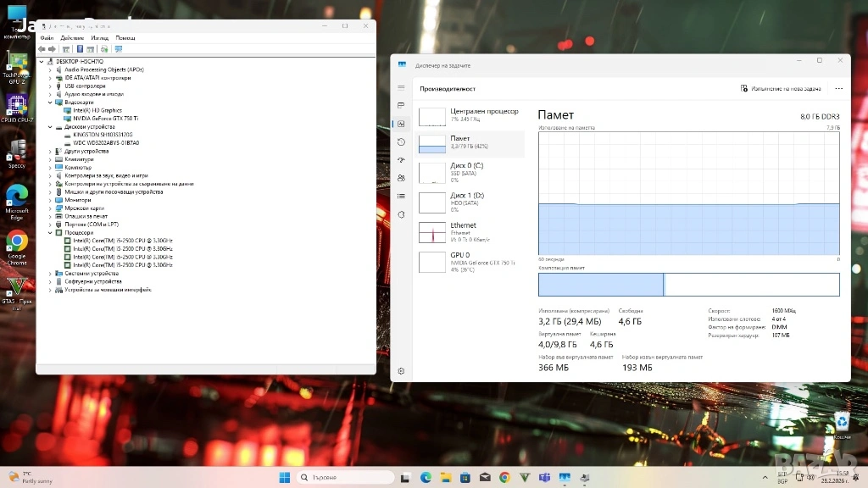
Task: Open the Действие menu in Device Manager
Action: point(72,37)
